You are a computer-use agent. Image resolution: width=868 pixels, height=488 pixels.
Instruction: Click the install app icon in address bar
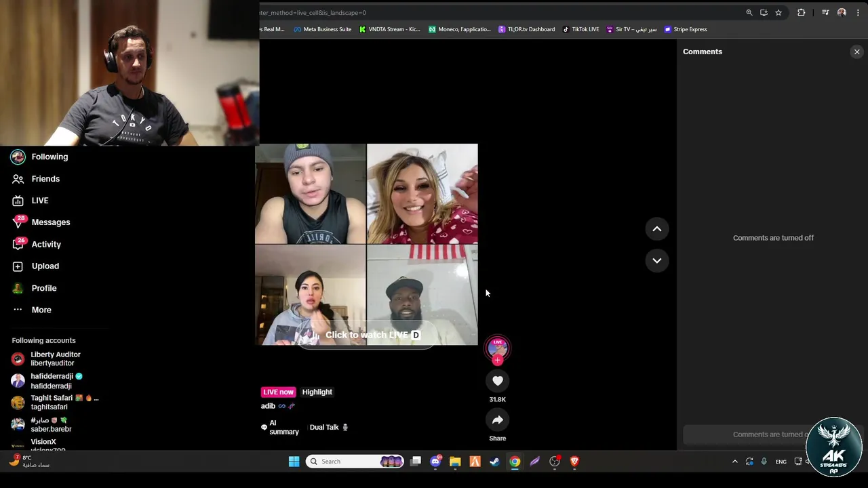pos(764,12)
